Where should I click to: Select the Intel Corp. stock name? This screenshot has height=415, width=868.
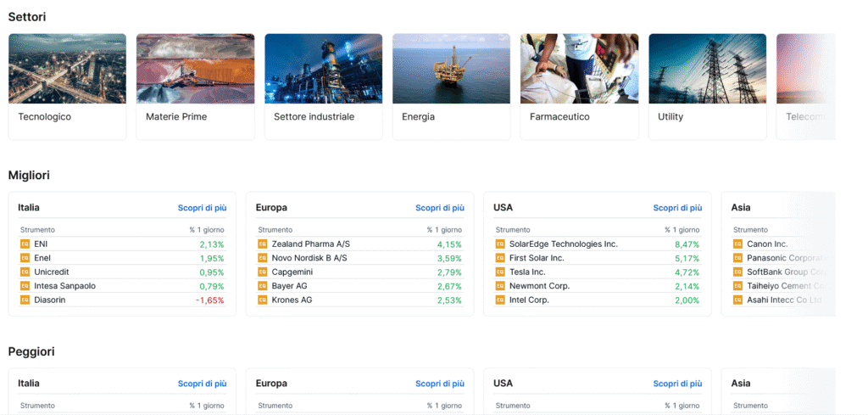[529, 300]
